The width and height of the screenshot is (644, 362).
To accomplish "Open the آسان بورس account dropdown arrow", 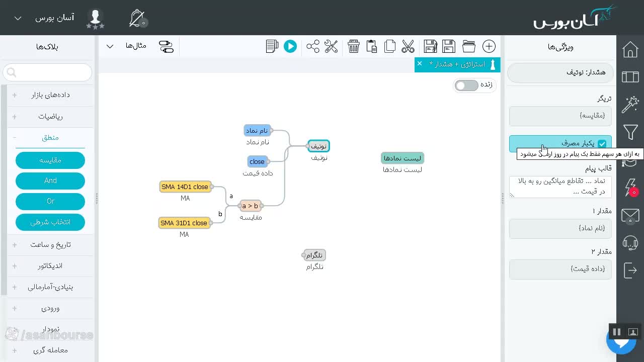I will pos(18,18).
